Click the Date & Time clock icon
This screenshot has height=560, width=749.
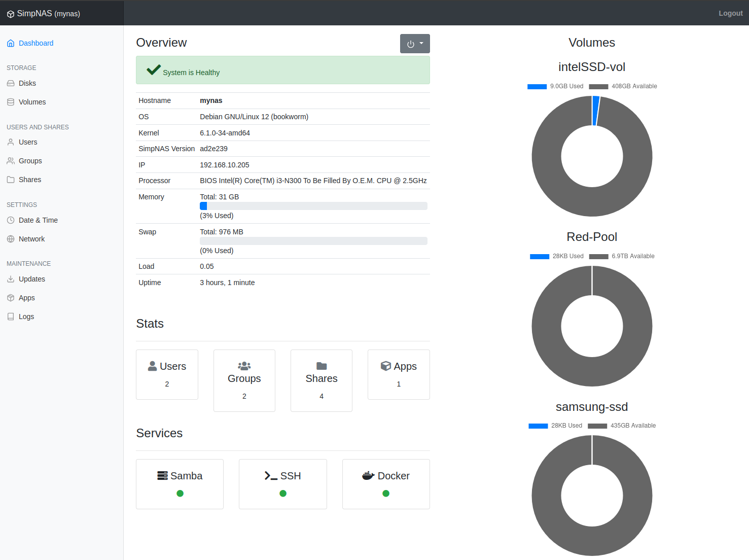point(11,220)
